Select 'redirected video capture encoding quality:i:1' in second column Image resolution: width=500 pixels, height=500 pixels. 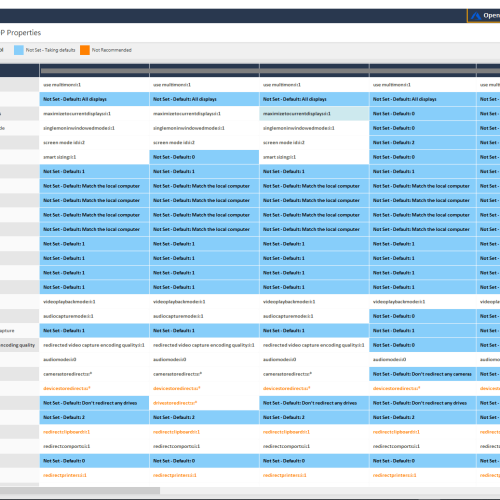[204, 345]
